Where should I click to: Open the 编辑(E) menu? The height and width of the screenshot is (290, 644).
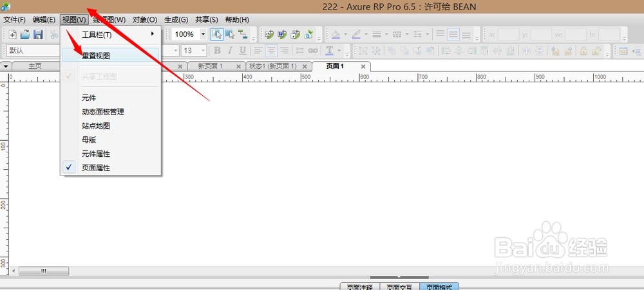(44, 20)
